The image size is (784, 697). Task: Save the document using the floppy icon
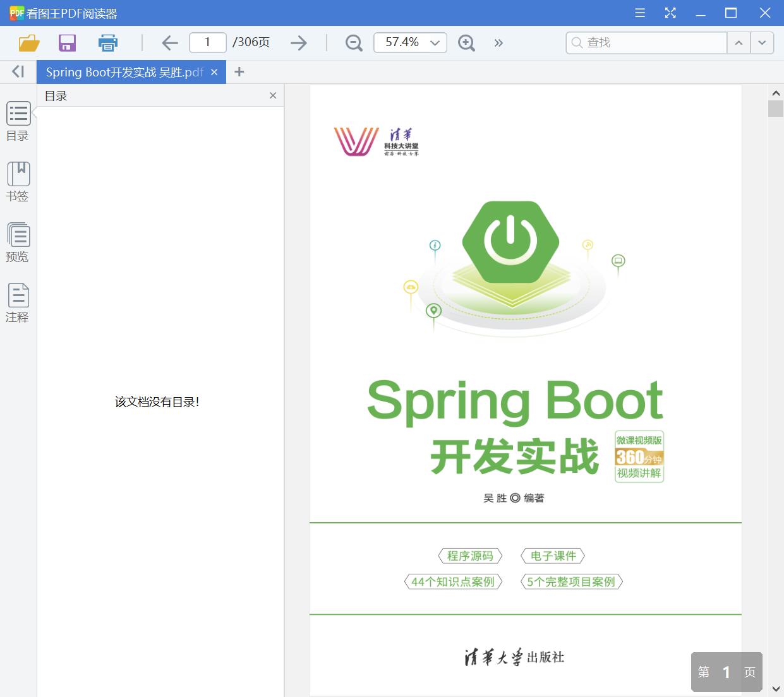pyautogui.click(x=67, y=43)
